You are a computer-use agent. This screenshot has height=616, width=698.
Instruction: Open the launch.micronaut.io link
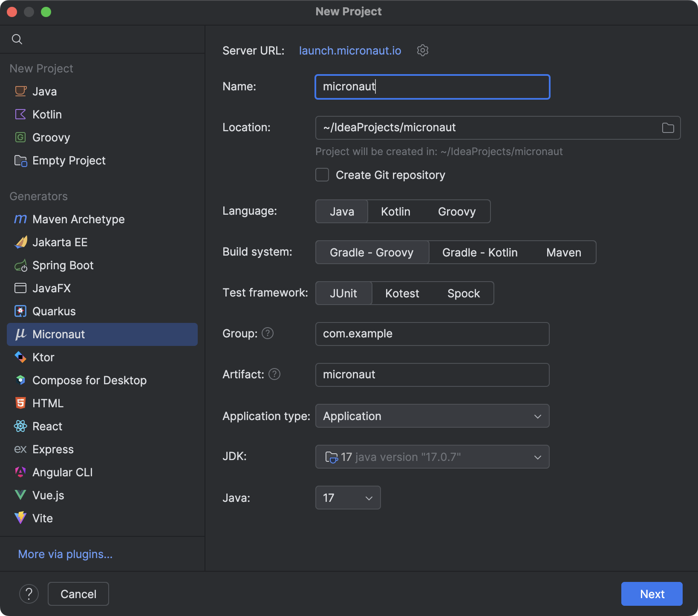coord(349,50)
